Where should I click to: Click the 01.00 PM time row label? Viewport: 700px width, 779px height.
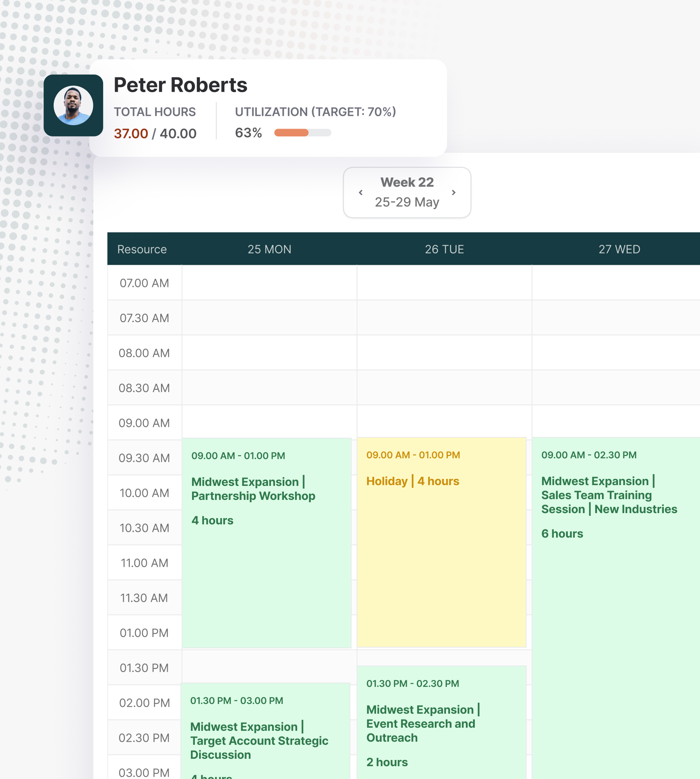[x=144, y=633]
